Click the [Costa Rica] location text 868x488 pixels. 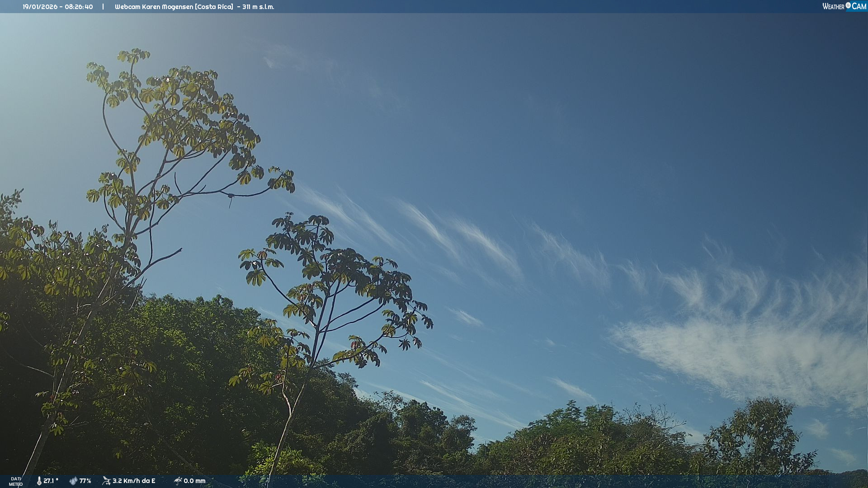click(214, 7)
